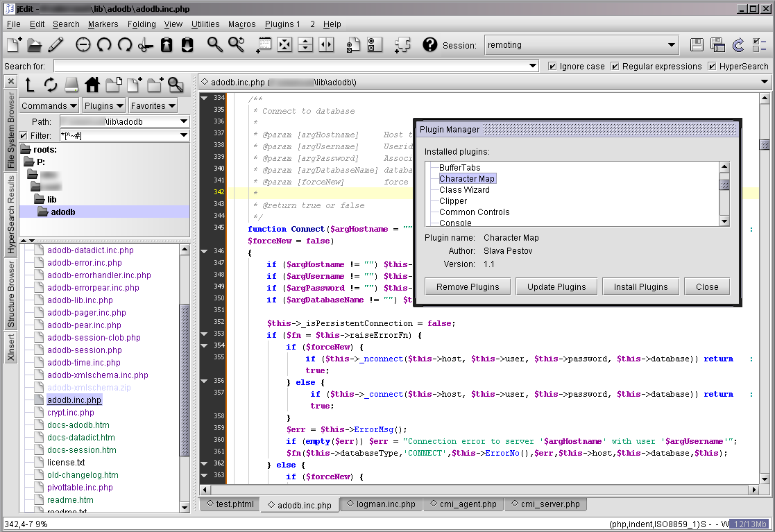Open the Plugins dropdown in file browser

[x=104, y=105]
